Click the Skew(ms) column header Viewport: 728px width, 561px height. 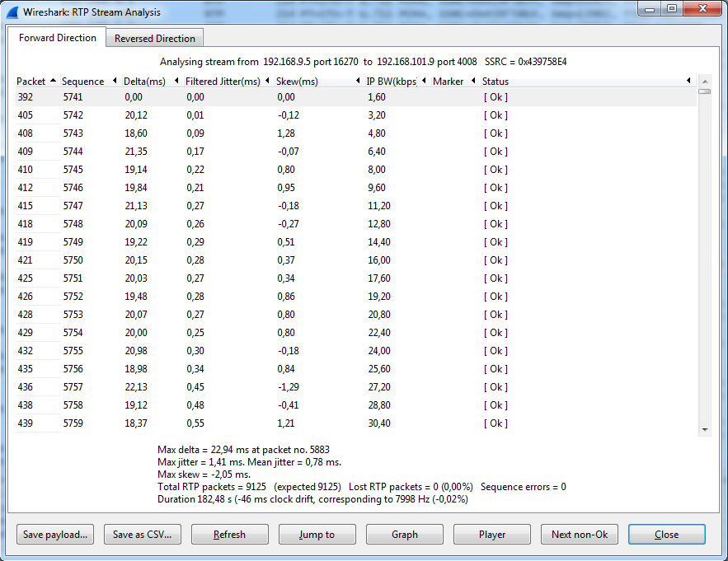297,82
